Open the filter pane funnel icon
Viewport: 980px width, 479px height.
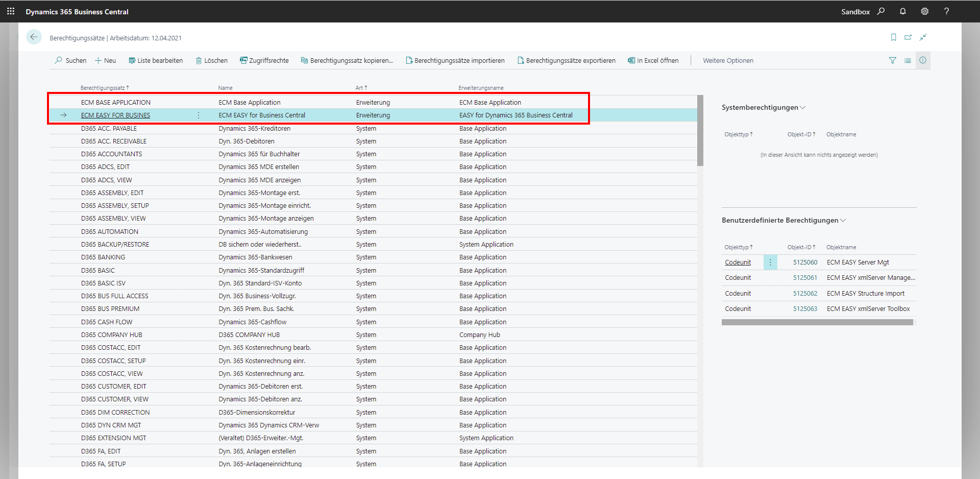click(892, 60)
